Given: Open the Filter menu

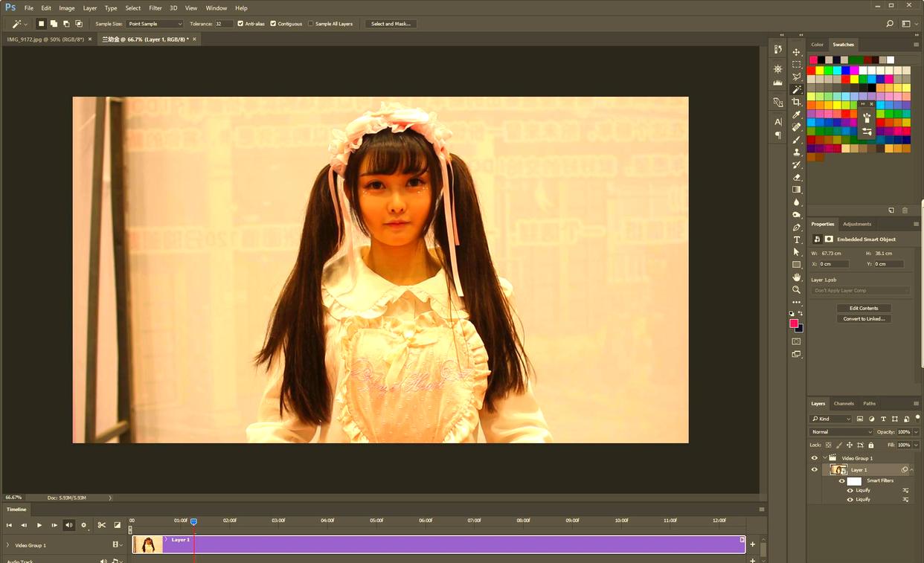Looking at the screenshot, I should pyautogui.click(x=155, y=8).
